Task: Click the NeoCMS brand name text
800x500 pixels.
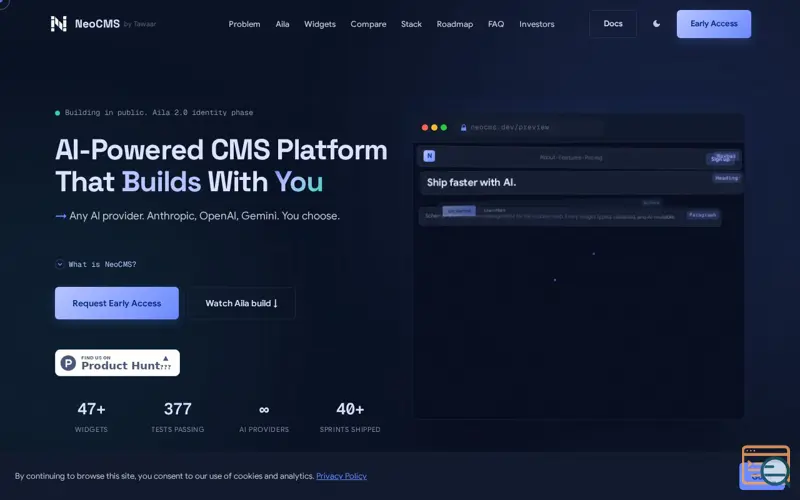Action: tap(97, 24)
